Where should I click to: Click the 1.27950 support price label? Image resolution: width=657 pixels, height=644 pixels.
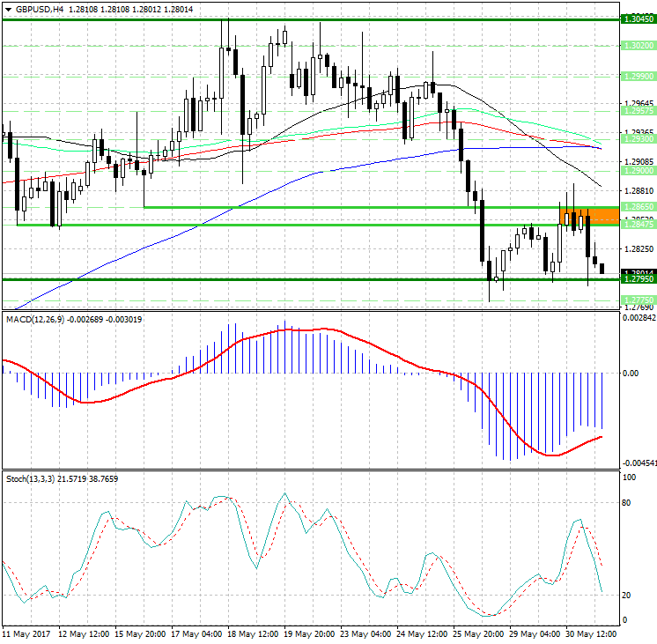[637, 279]
